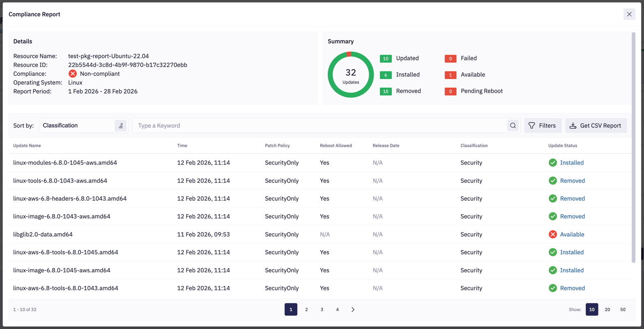The width and height of the screenshot is (644, 329).
Task: Click red status icon for libglib2.0-data row
Action: click(553, 235)
